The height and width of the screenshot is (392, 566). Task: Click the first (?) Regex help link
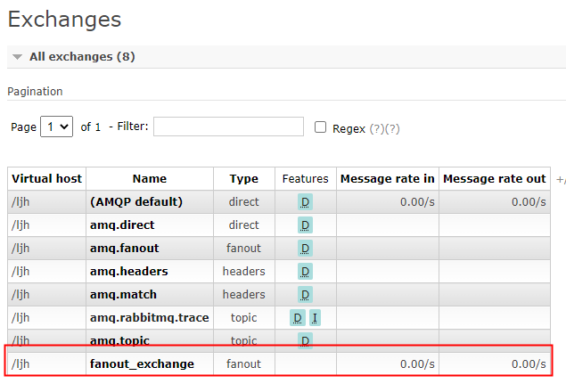pos(377,129)
